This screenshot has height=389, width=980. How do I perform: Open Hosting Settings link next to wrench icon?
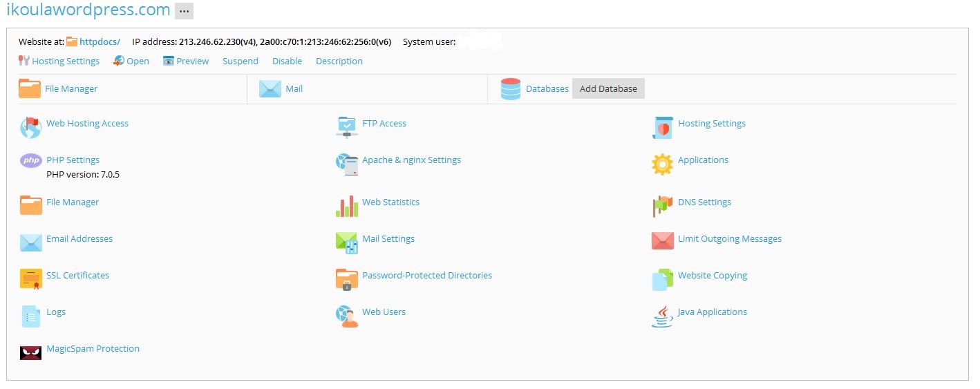click(66, 61)
